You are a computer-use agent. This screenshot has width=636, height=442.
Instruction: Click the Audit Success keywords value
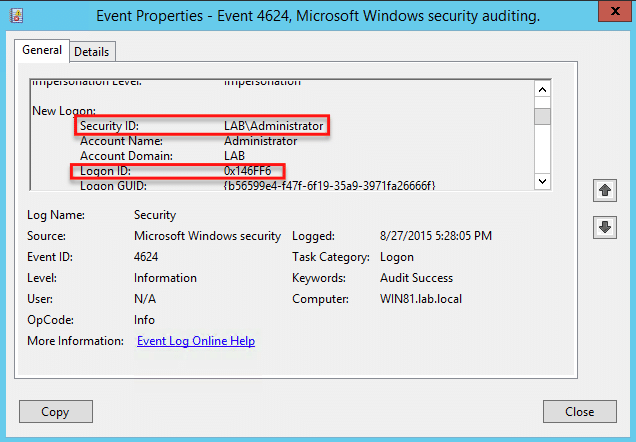point(416,278)
